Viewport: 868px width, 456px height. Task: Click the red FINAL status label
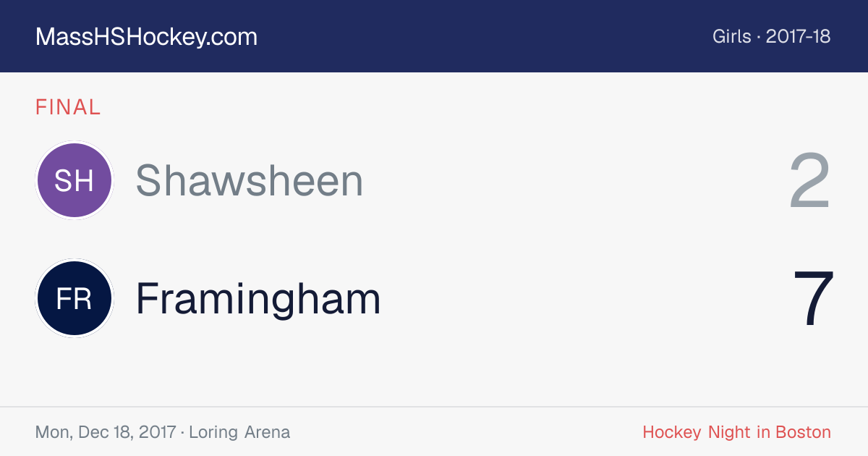click(68, 107)
